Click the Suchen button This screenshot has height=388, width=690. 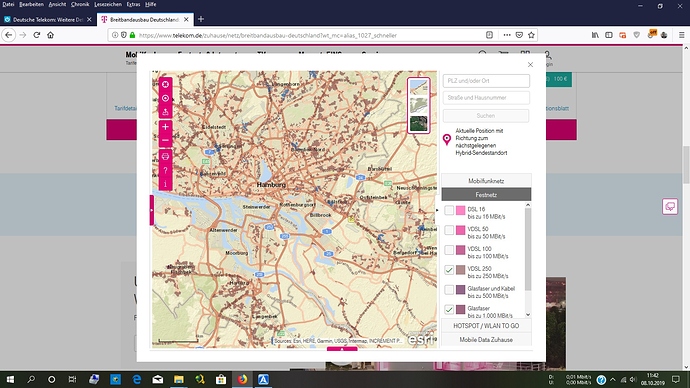click(486, 116)
